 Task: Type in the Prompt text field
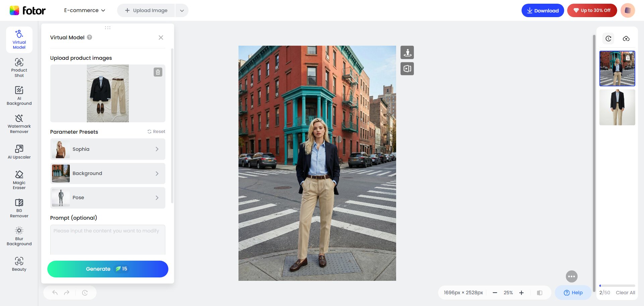point(108,239)
